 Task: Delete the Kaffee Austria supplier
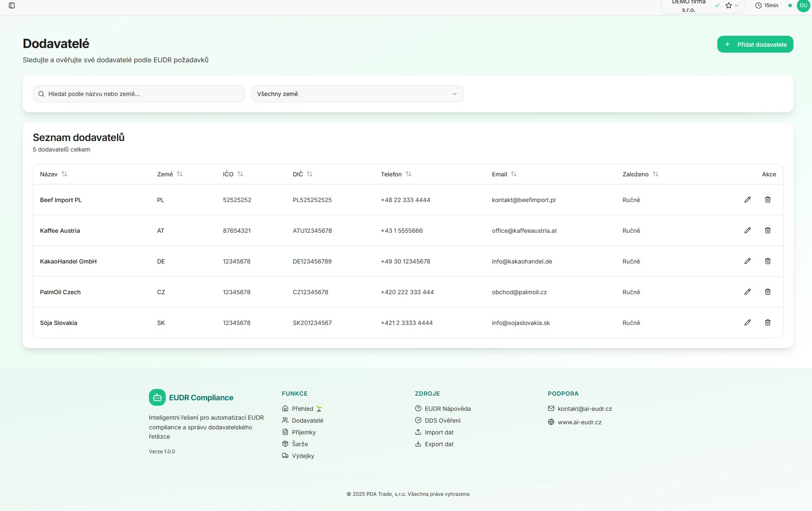pyautogui.click(x=767, y=230)
